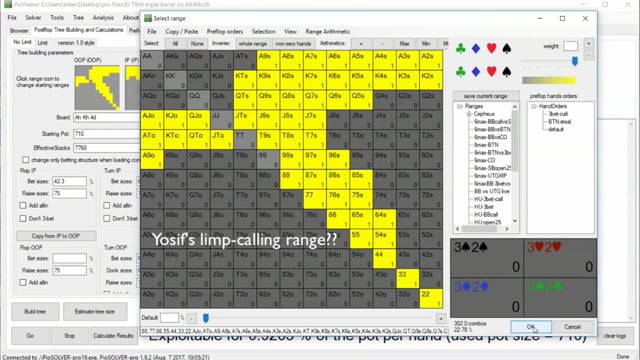
Task: Confirm range with the Ok button
Action: click(531, 327)
